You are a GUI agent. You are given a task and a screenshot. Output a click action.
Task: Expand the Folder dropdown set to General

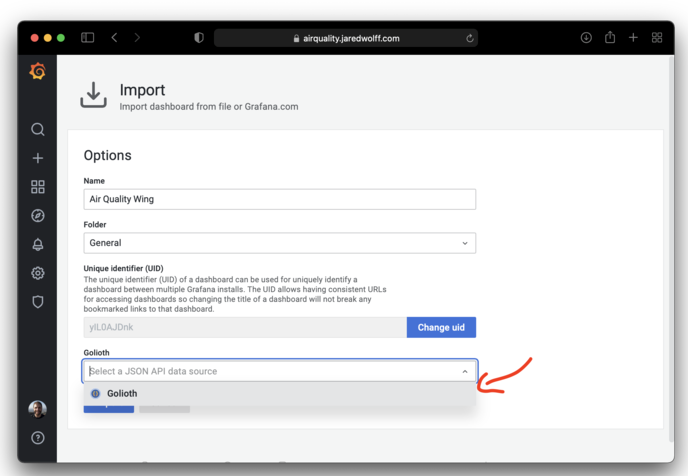[279, 243]
